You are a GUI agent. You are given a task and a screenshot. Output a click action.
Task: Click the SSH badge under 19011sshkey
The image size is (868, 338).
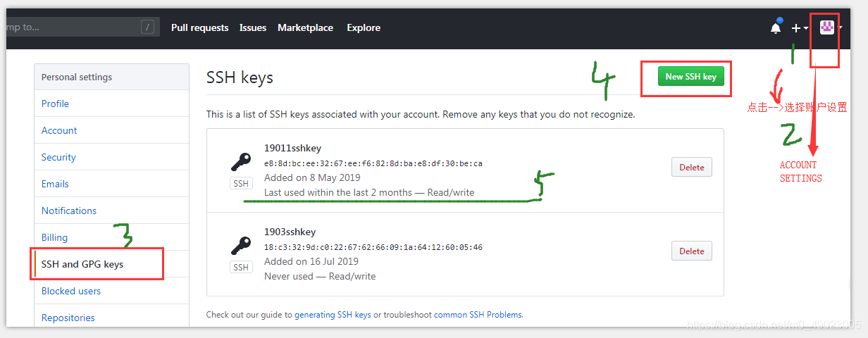pos(241,184)
